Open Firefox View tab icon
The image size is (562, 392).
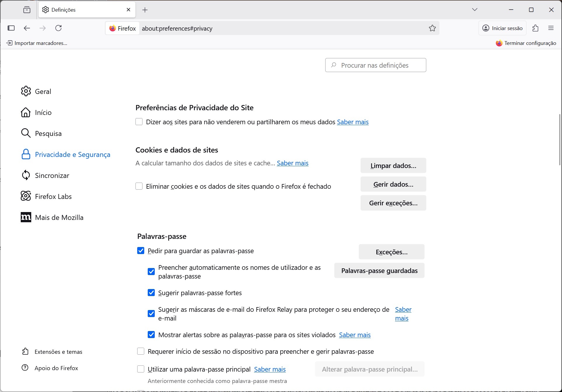tap(27, 10)
